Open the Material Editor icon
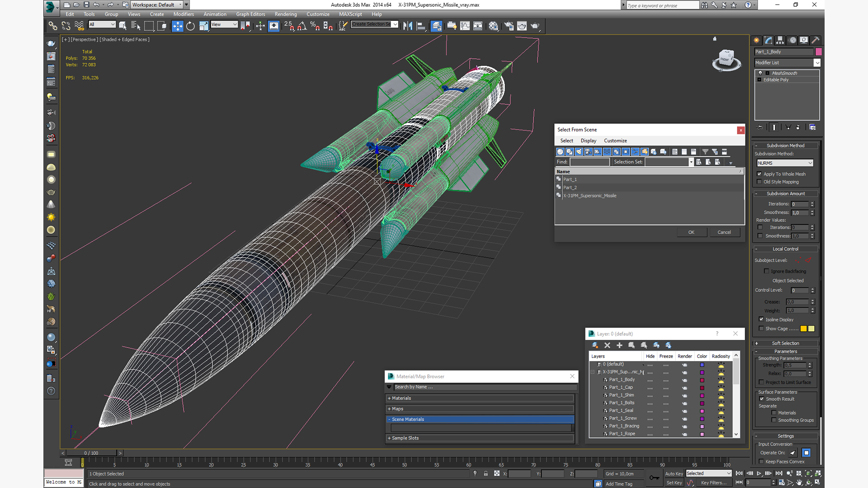This screenshot has height=488, width=868. [493, 26]
